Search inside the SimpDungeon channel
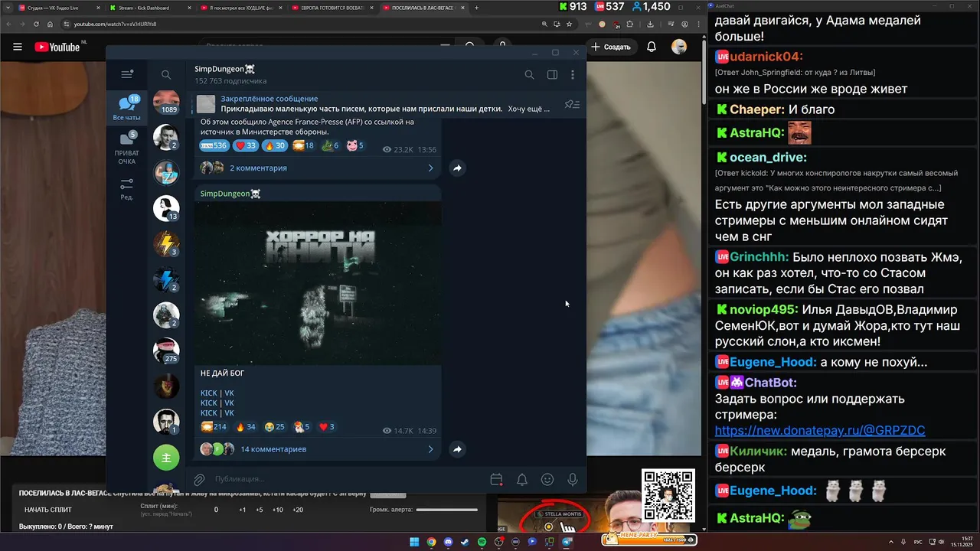 529,74
